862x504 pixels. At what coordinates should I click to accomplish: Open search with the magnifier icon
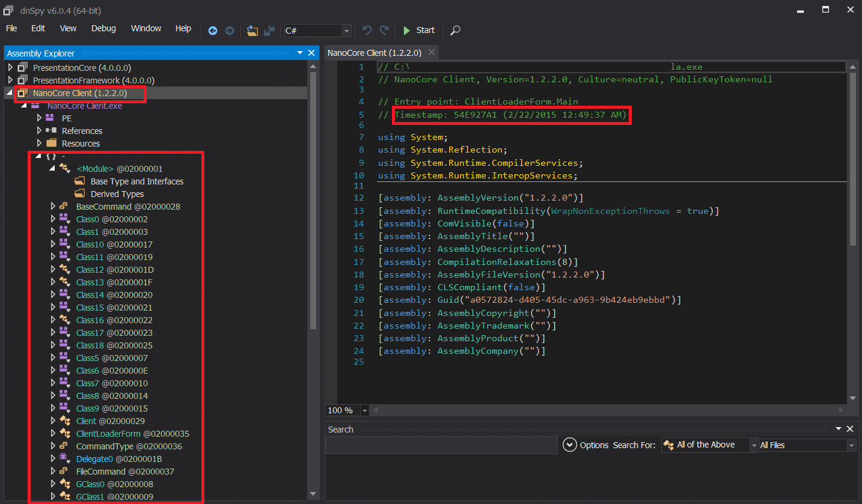[x=455, y=30]
